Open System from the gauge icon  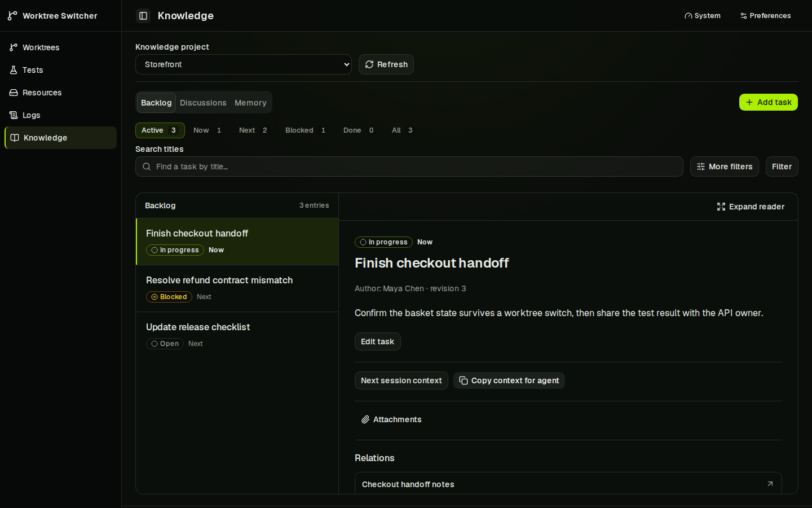coord(688,16)
